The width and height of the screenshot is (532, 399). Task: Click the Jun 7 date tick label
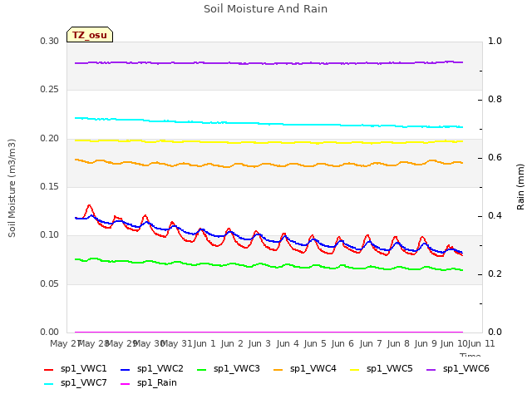371,343
